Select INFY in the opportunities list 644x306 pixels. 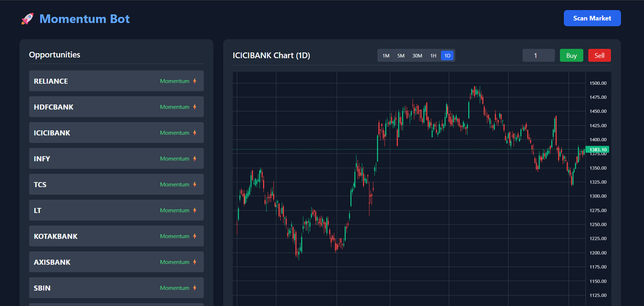(116, 159)
